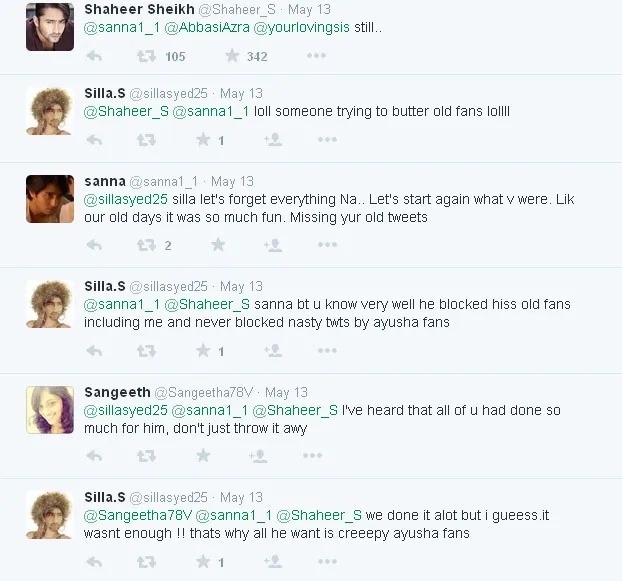Viewport: 622px width, 581px height.
Task: Open more options on sanna's tweet
Action: pyautogui.click(x=316, y=244)
